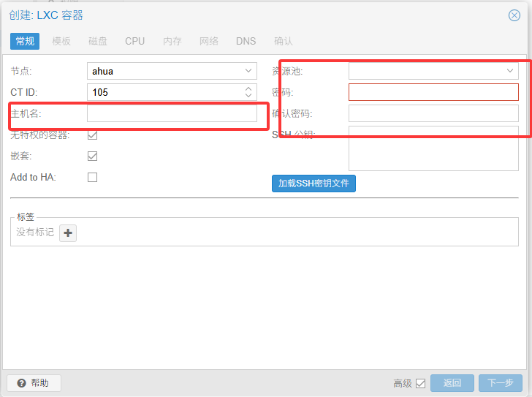Toggle the 高级 advanced checkbox
Screen dimensions: 532x397
coord(420,383)
